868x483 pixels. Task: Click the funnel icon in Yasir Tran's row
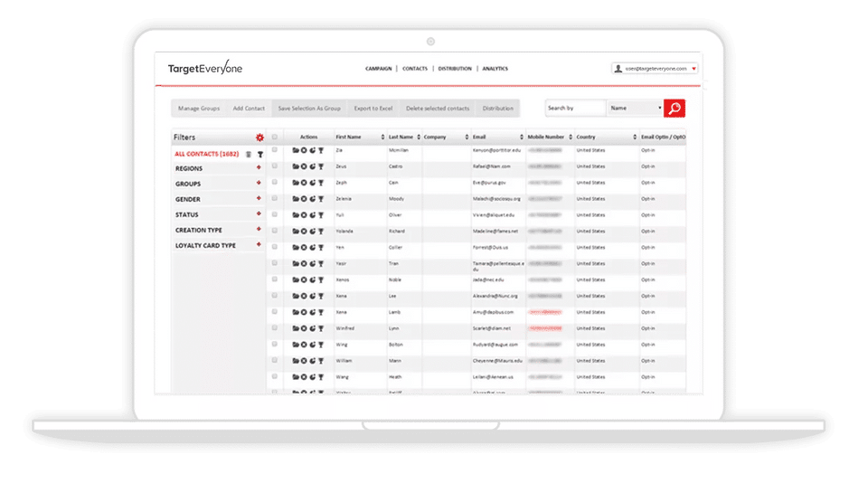pyautogui.click(x=321, y=263)
